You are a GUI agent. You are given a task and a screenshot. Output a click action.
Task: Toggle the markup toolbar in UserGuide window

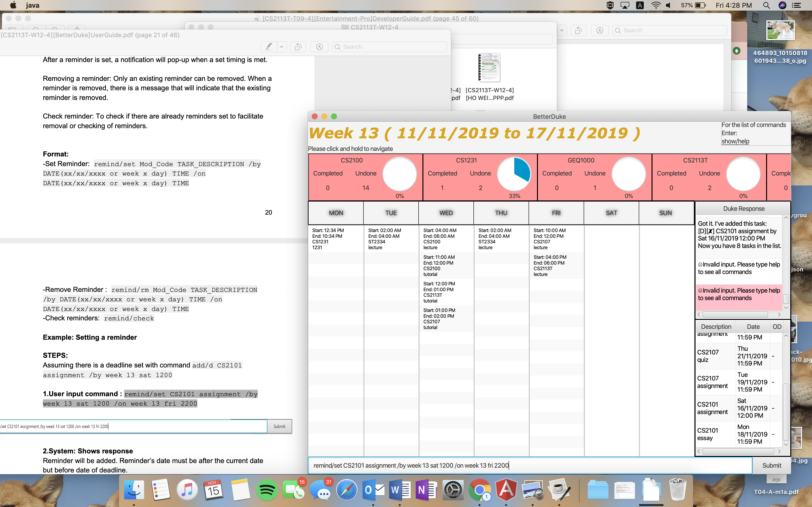pos(319,47)
